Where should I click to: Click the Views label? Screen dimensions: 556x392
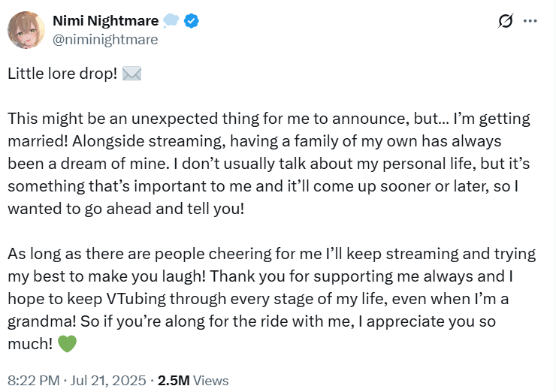point(211,381)
